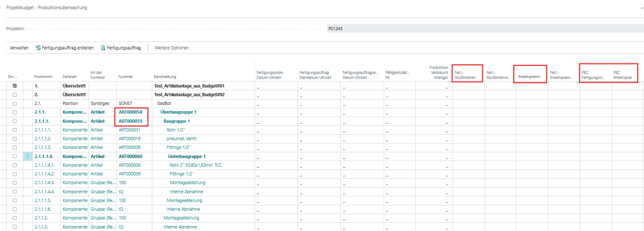Image resolution: width=644 pixels, height=231 pixels.
Task: Open the three-dot row menu for Unterbaugruppe 1
Action: point(28,156)
